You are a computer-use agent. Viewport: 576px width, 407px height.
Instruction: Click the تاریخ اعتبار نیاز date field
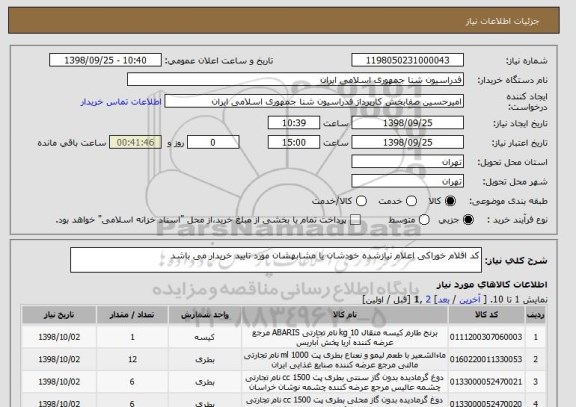(407, 142)
